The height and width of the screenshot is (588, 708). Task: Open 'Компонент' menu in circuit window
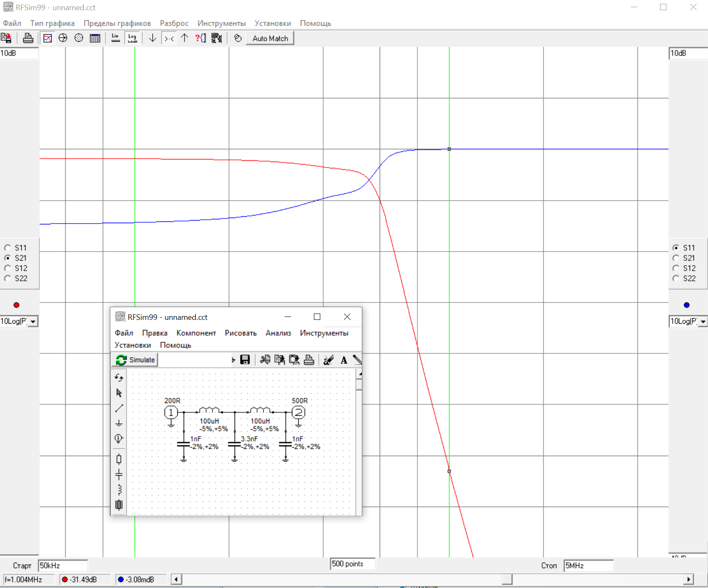196,333
